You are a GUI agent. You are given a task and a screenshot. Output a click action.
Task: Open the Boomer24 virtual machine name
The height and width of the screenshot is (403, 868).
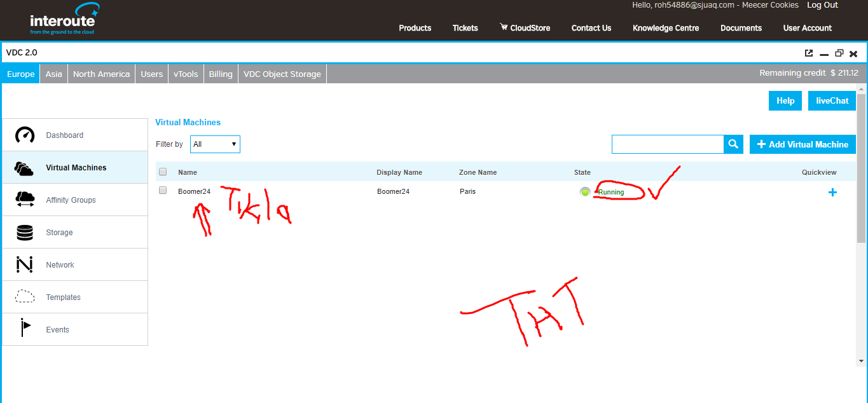(x=194, y=191)
